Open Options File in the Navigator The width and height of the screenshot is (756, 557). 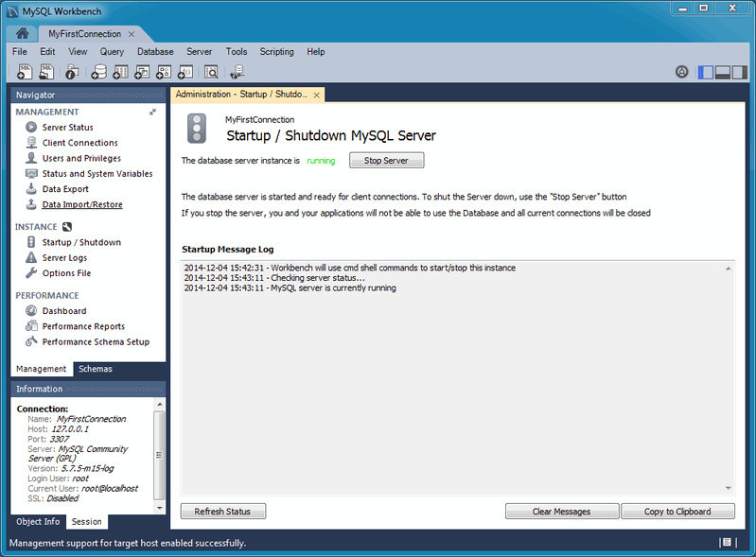(x=66, y=273)
